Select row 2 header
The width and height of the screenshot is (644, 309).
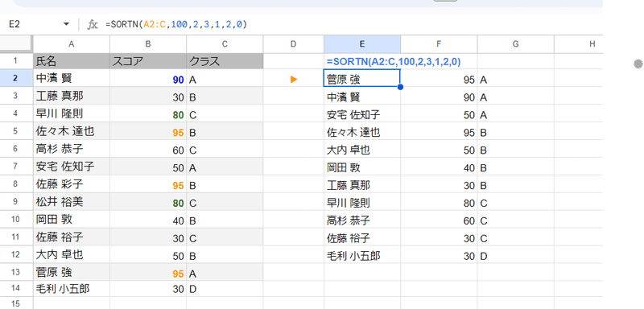(x=16, y=78)
